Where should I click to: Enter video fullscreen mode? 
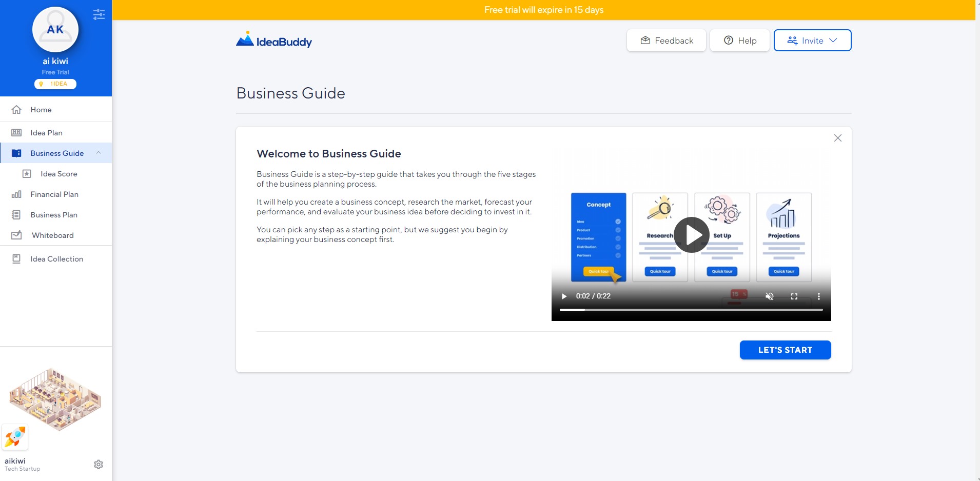[794, 296]
